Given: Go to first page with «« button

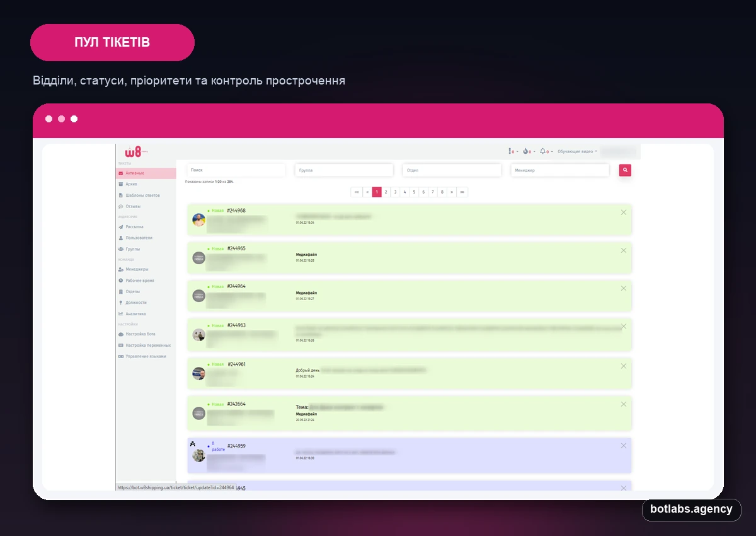Looking at the screenshot, I should [357, 192].
